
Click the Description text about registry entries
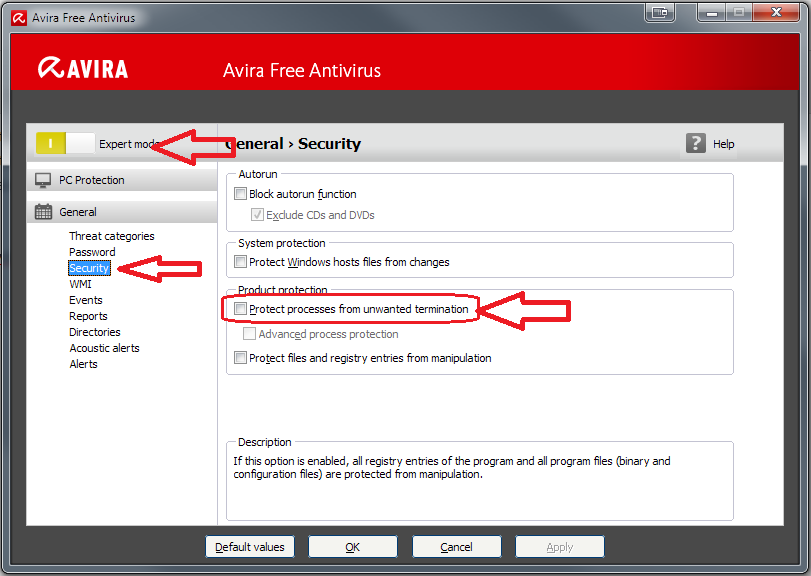pos(452,467)
